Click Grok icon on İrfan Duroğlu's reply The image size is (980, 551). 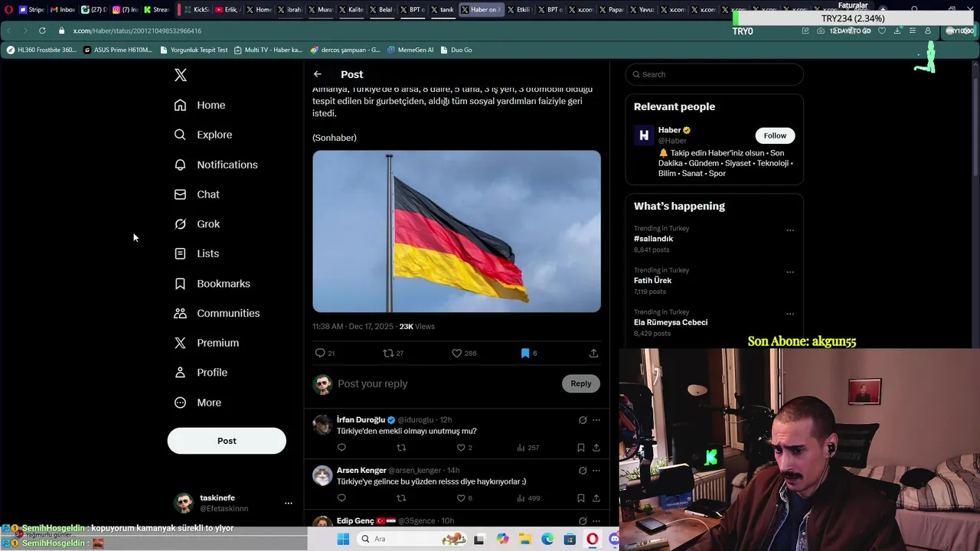point(583,420)
